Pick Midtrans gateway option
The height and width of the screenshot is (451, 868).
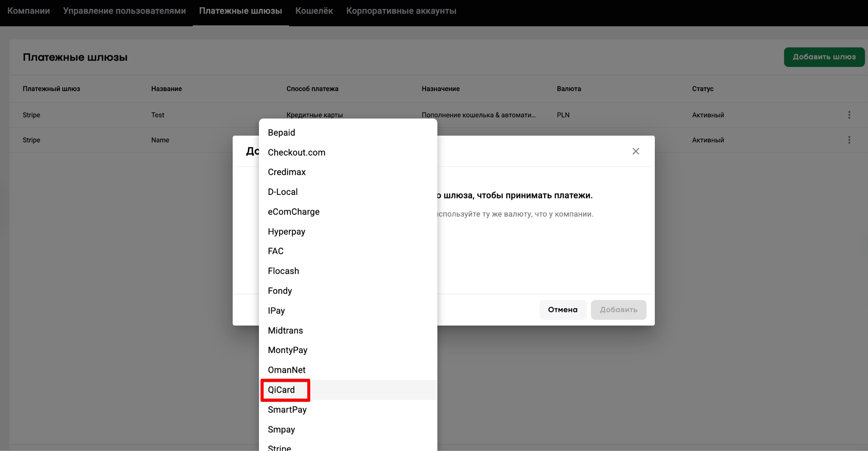pos(348,331)
